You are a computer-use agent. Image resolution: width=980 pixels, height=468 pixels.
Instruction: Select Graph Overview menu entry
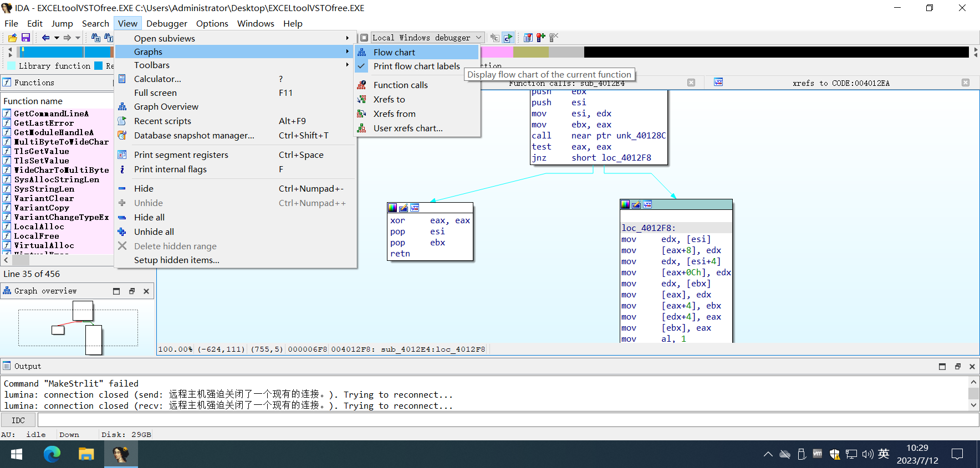pyautogui.click(x=235, y=106)
